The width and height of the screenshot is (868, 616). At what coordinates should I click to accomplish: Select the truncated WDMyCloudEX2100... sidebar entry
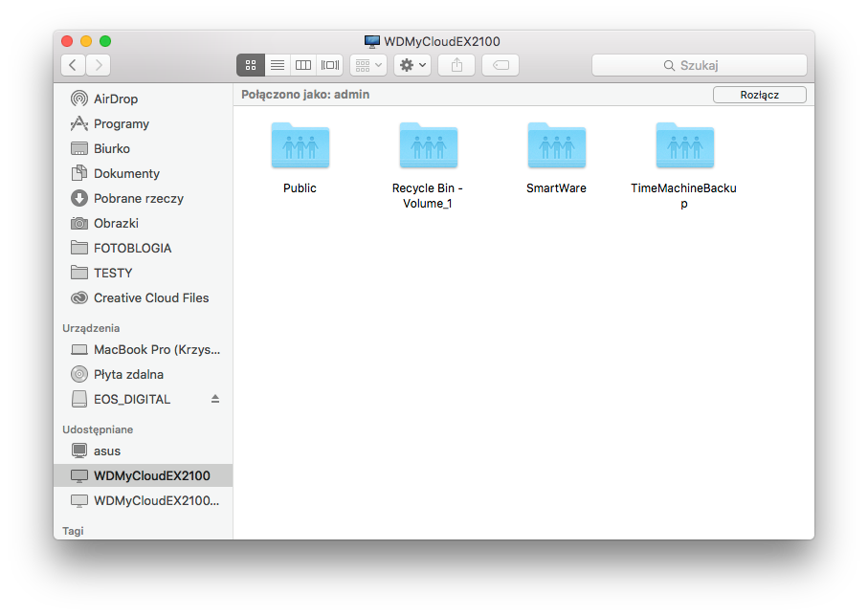point(143,501)
